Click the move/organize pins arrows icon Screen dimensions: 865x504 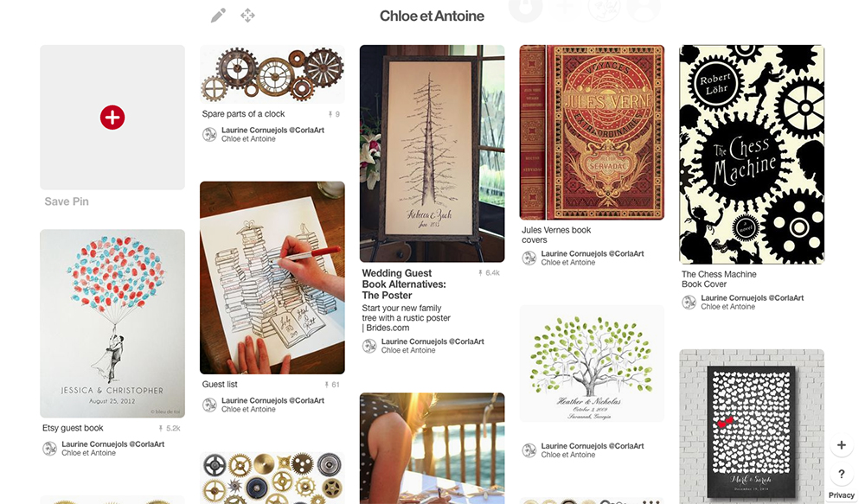pos(247,16)
